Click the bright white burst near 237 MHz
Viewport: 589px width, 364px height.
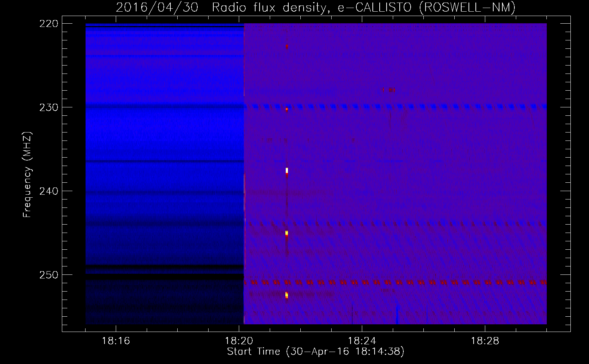tap(287, 170)
